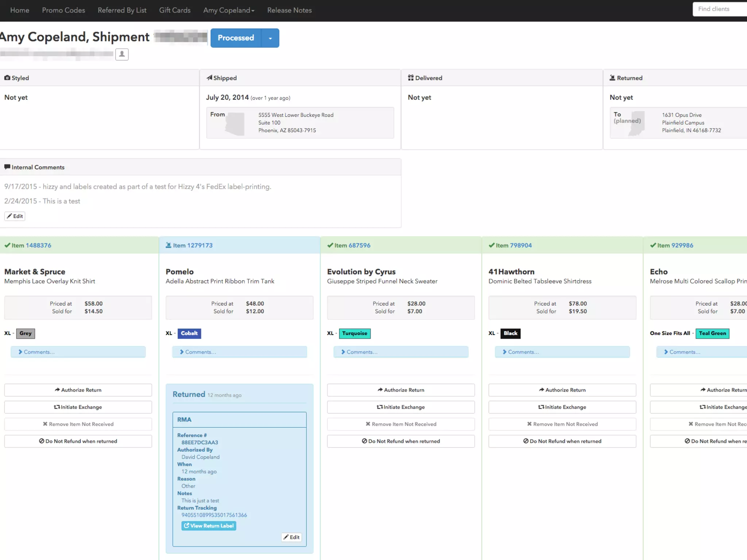This screenshot has width=747, height=560.
Task: Click the gift icon next to Delivered
Action: point(411,78)
